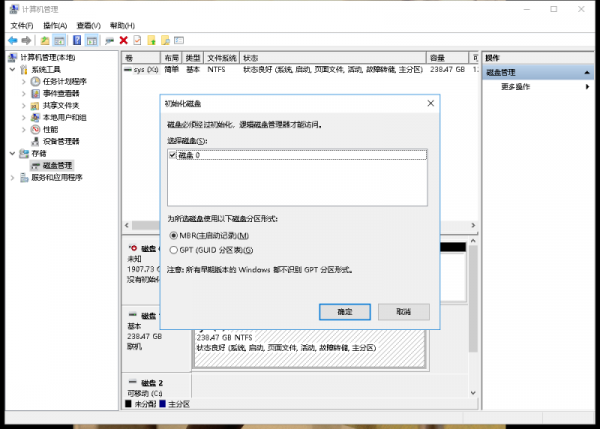Open the 帮助(H) menu
Image resolution: width=600 pixels, height=429 pixels.
(122, 25)
